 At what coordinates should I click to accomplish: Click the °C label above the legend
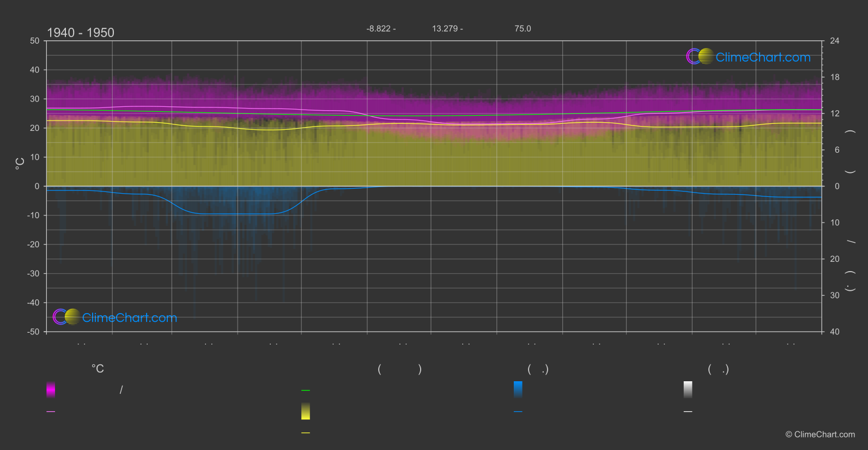pyautogui.click(x=98, y=369)
